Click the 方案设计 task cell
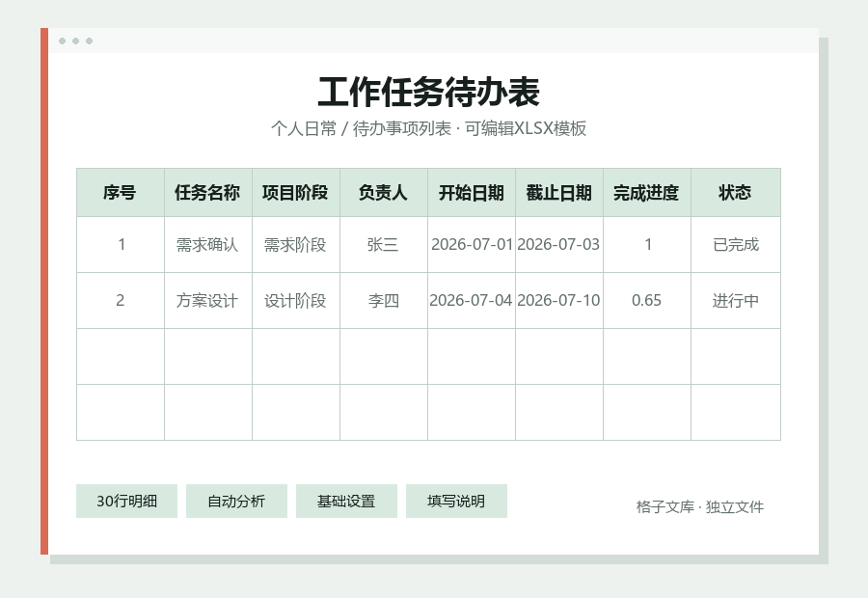 [x=208, y=301]
